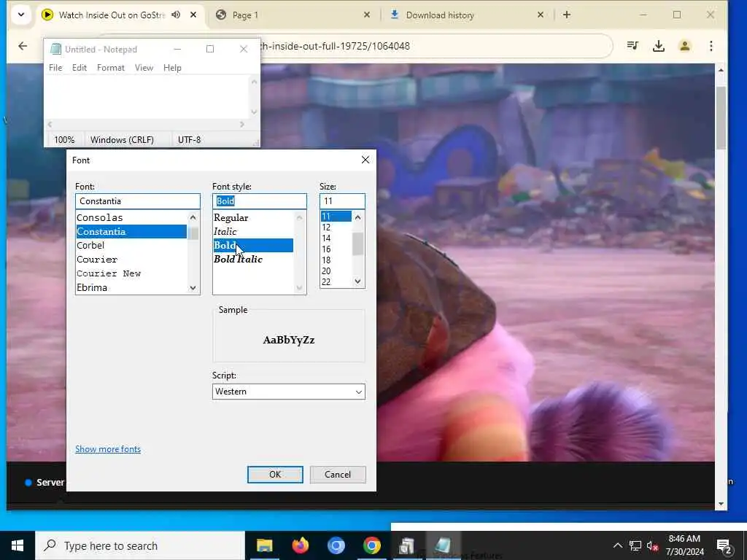Click Notepad text editing area

click(x=147, y=97)
